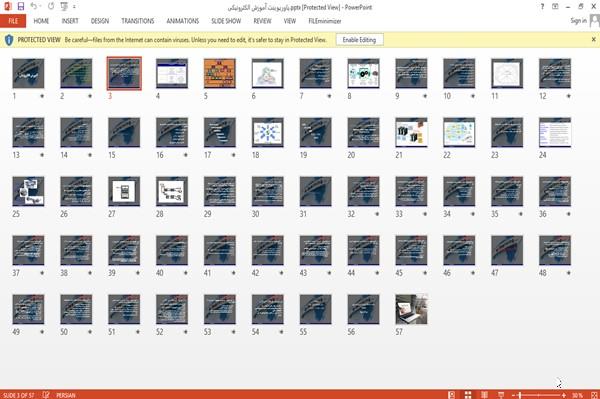Select slide 11 thumbnail

pyautogui.click(x=507, y=73)
